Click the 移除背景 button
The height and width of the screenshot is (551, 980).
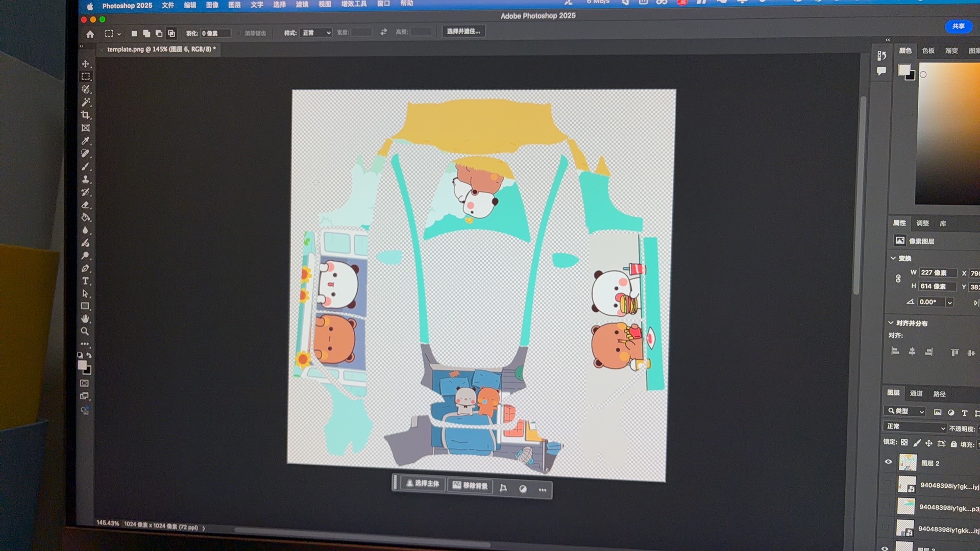[470, 486]
